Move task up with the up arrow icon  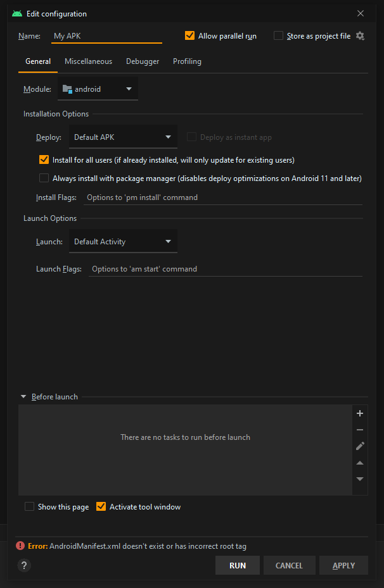coord(359,463)
